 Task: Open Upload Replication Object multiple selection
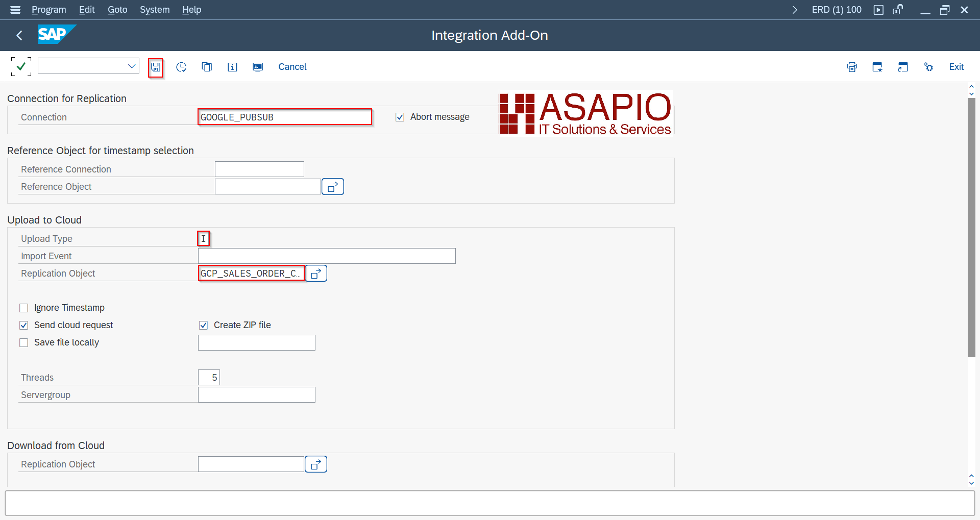coord(316,274)
